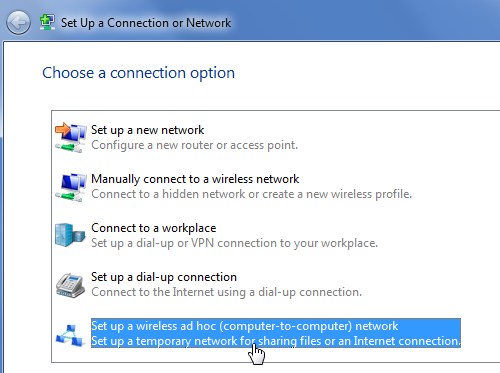The image size is (500, 373).
Task: Choose 'Manually connect to a wireless network'
Action: (x=195, y=179)
